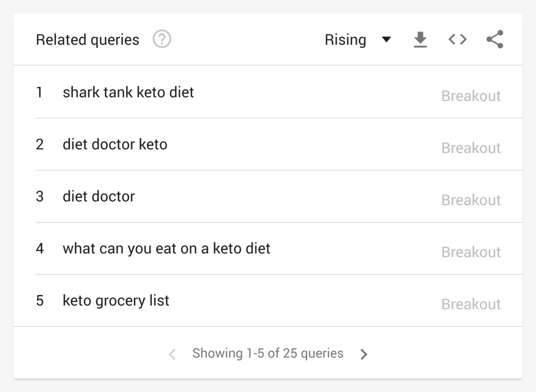Click Breakout label for diet doctor keto

click(x=471, y=148)
